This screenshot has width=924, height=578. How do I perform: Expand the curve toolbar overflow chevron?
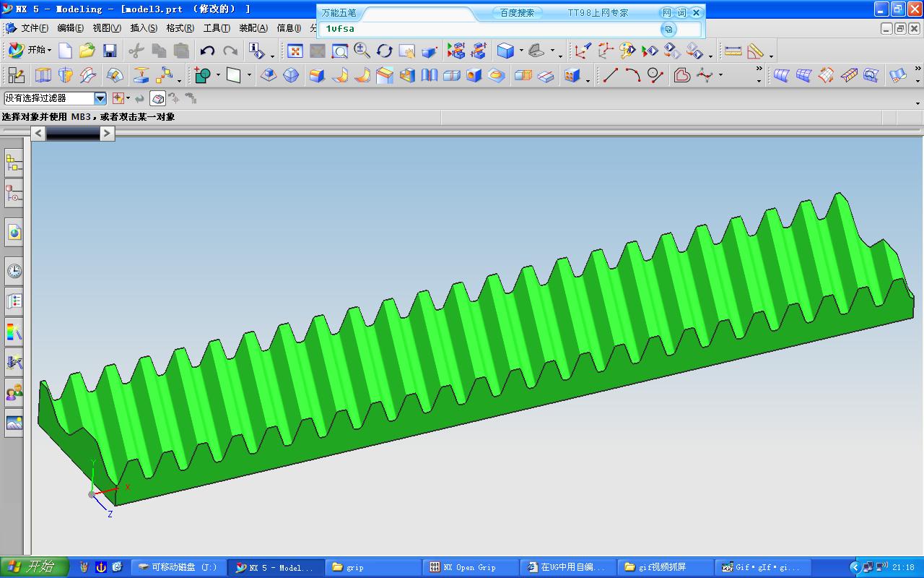tap(759, 69)
